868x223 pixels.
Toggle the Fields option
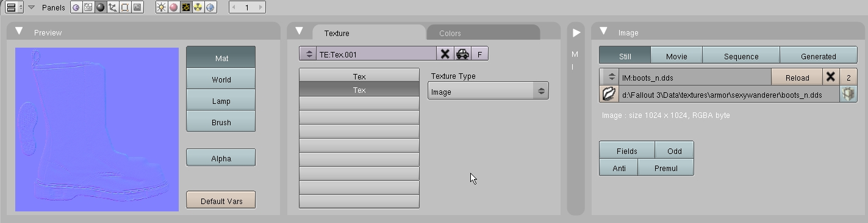tap(626, 150)
